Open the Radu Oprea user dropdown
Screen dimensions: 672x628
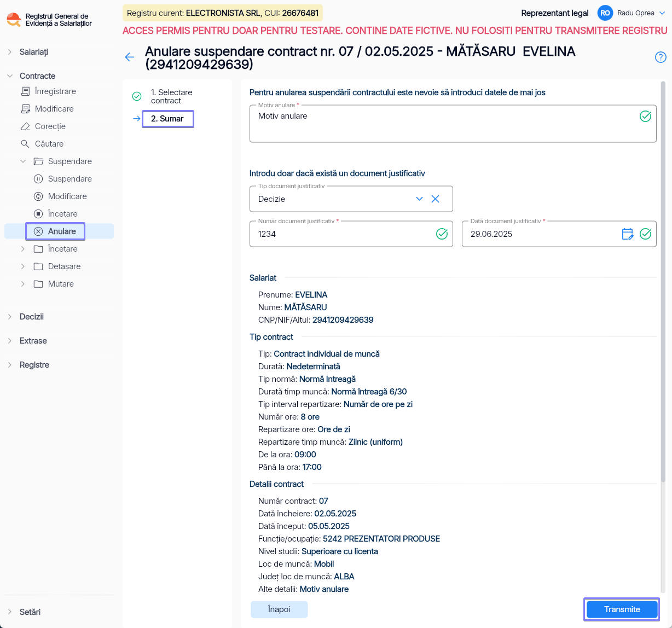[x=662, y=13]
